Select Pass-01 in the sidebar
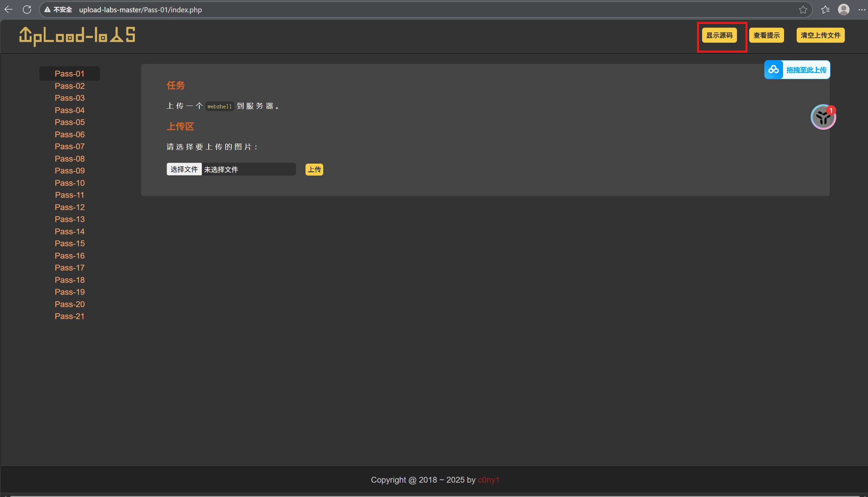 pyautogui.click(x=69, y=73)
